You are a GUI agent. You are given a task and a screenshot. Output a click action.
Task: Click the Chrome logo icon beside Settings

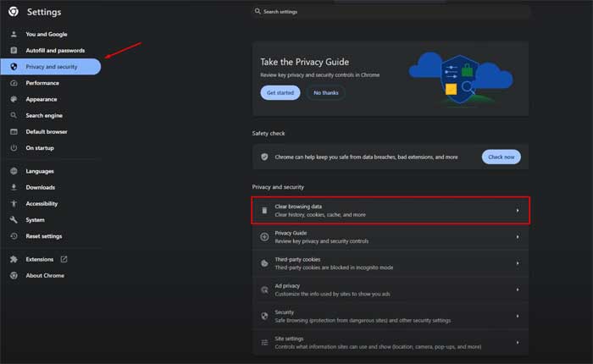[x=14, y=12]
